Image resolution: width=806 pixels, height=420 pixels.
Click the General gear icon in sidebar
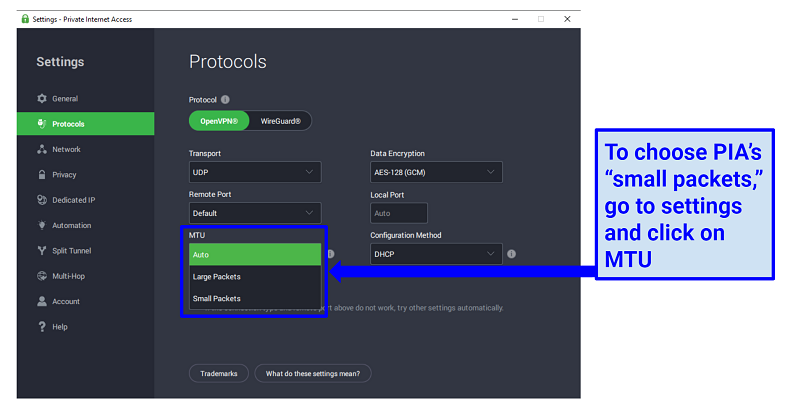(x=42, y=98)
